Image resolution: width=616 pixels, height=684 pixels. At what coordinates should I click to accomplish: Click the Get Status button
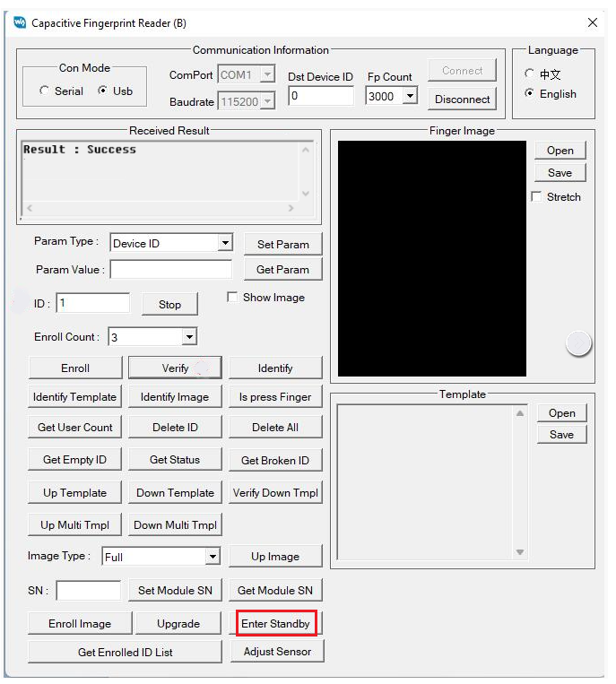click(175, 460)
